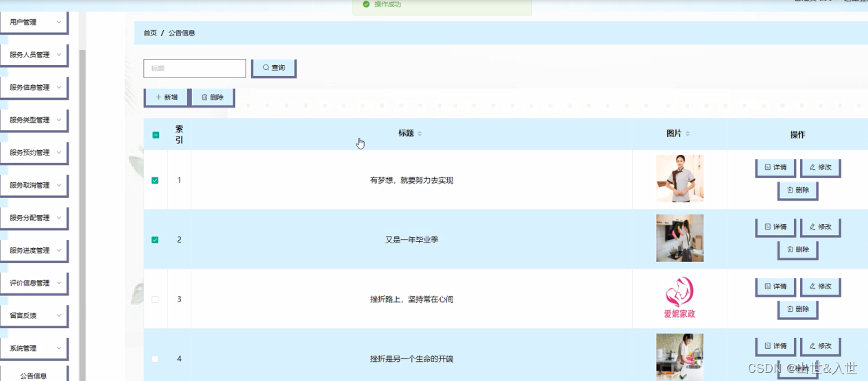Go to 首页 breadcrumb link

click(150, 33)
